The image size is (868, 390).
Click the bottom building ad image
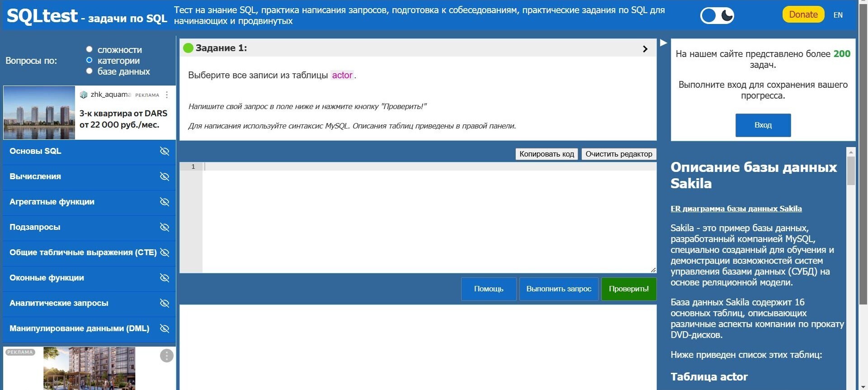[89, 368]
